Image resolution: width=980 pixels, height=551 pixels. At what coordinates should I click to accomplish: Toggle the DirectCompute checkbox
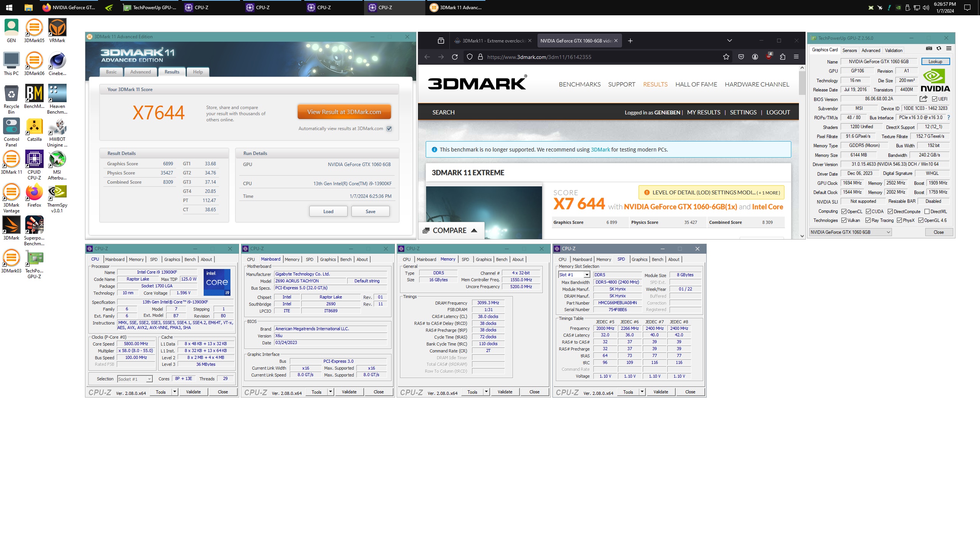[890, 211]
